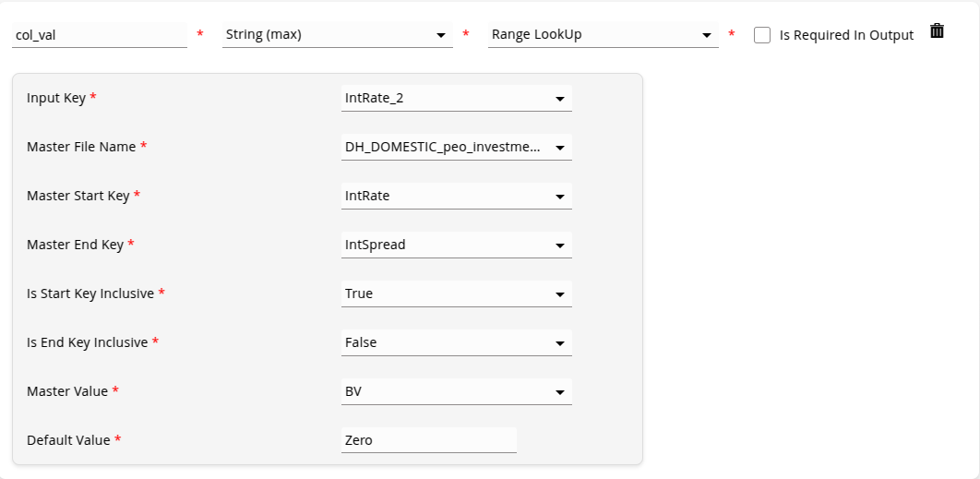Click the col_val column name field
This screenshot has height=479, width=980.
(100, 35)
